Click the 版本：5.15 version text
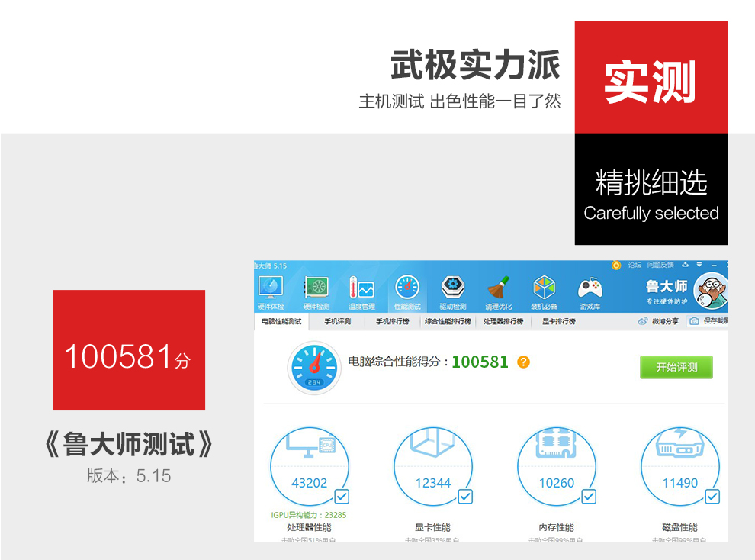This screenshot has height=560, width=755. [x=129, y=476]
